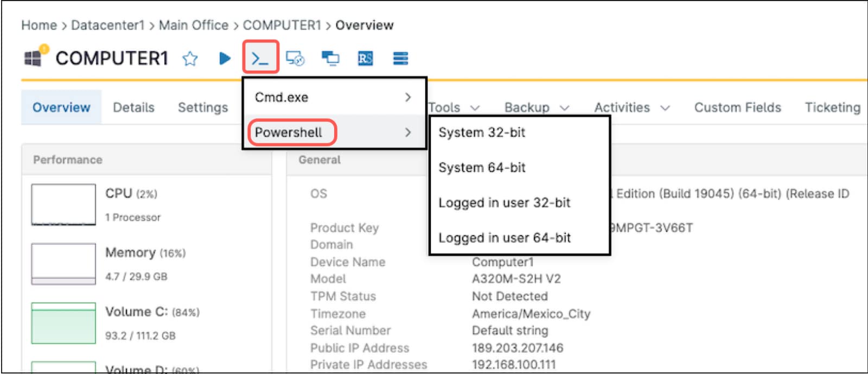
Task: Click the Volume C: usage graph
Action: tap(63, 323)
